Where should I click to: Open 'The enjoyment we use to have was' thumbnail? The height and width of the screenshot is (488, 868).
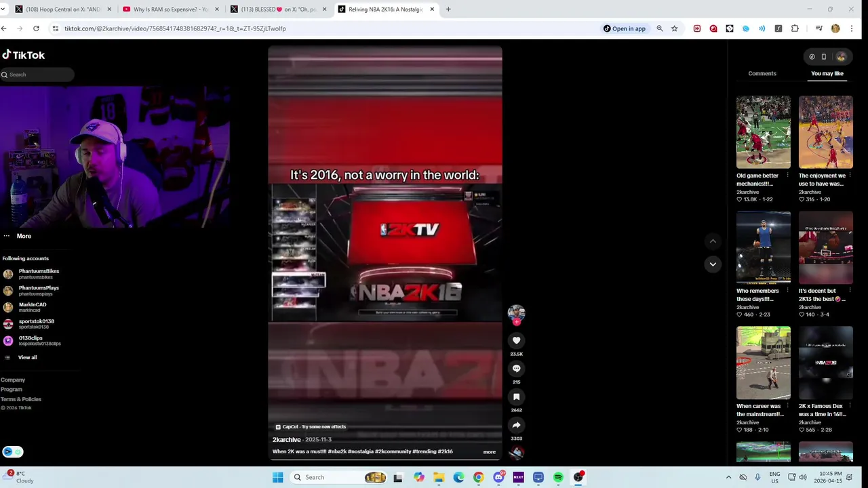pos(826,132)
